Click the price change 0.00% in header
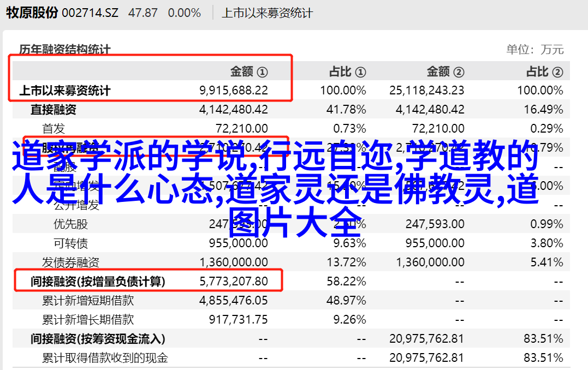This screenshot has height=370, width=588. point(185,13)
